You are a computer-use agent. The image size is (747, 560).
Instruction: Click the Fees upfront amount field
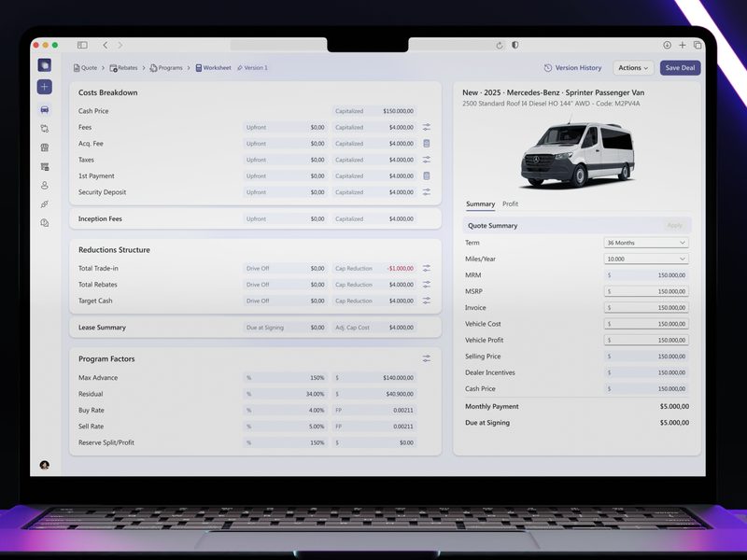(286, 127)
